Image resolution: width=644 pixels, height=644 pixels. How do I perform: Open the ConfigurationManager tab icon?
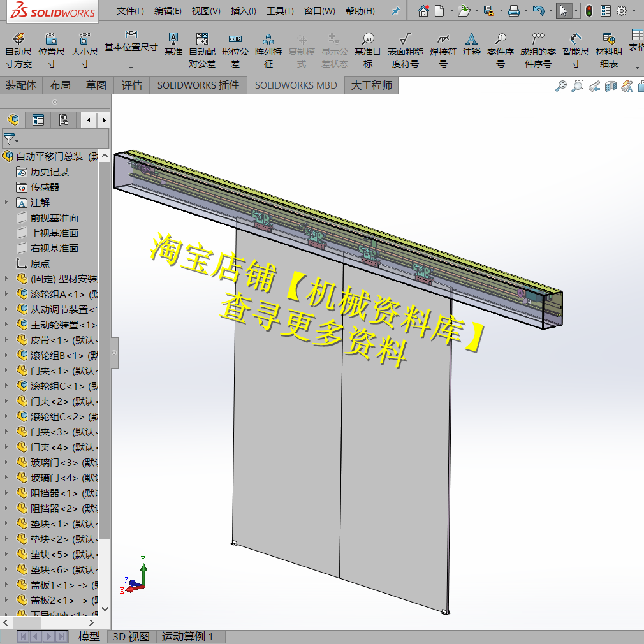point(63,120)
